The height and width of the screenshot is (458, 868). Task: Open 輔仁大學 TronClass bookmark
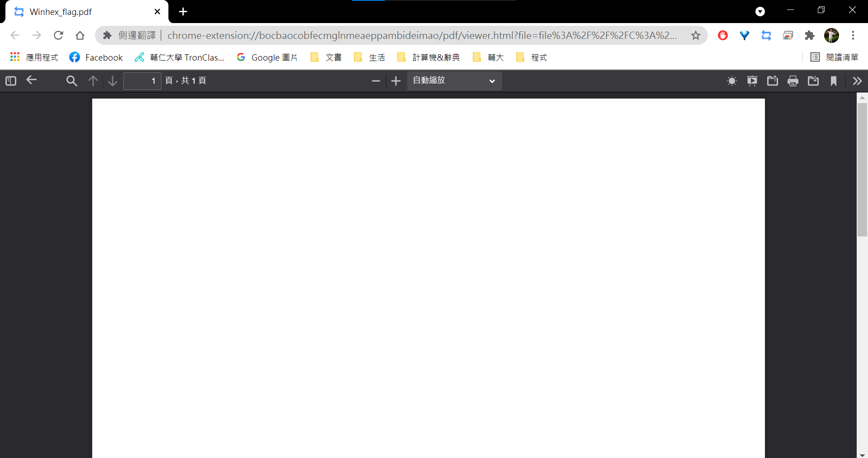pyautogui.click(x=179, y=57)
